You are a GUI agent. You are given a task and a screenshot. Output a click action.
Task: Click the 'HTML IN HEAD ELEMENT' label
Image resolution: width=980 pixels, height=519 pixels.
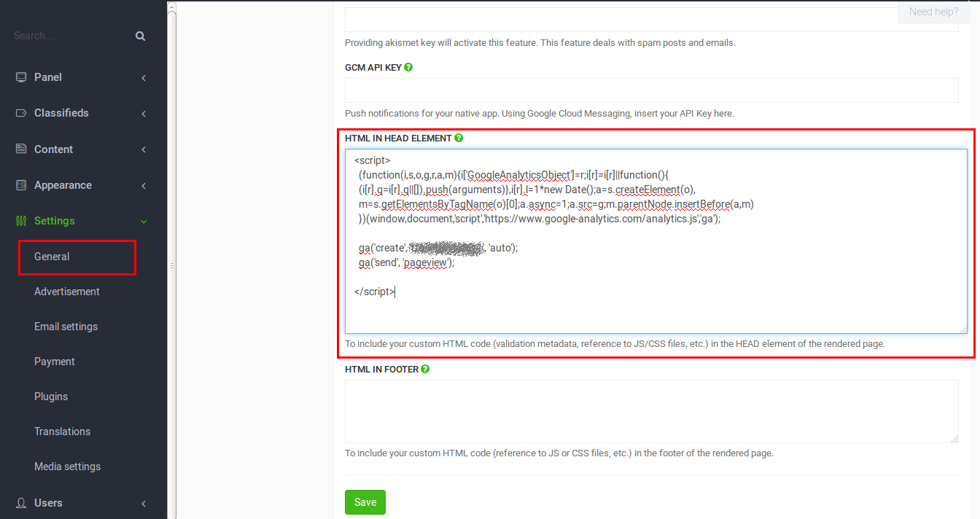tap(398, 138)
